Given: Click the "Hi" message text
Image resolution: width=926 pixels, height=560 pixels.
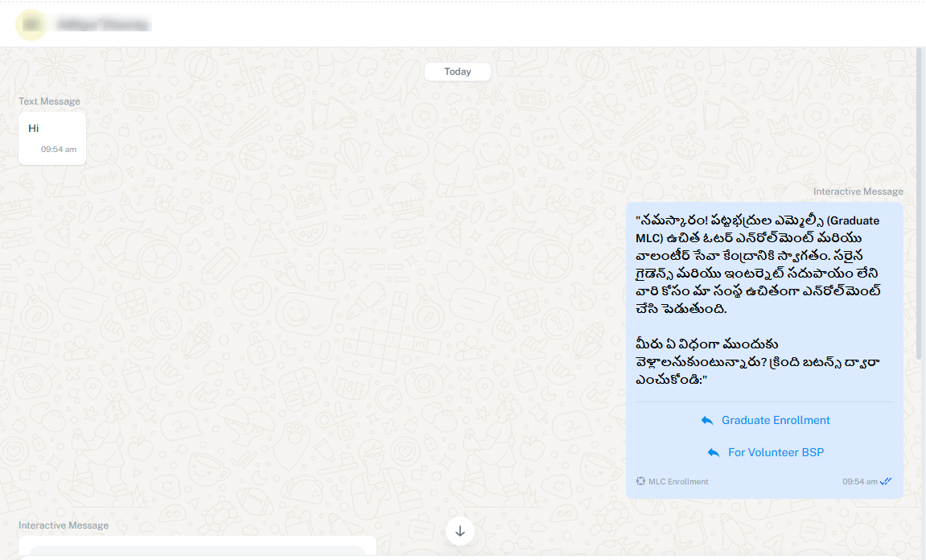Looking at the screenshot, I should (x=34, y=128).
